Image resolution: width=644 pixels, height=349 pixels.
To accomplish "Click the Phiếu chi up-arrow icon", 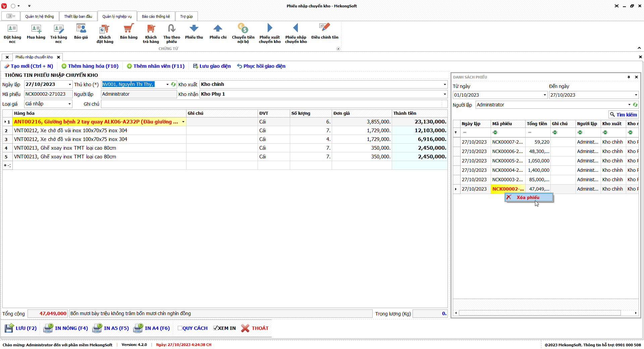I will tap(218, 29).
